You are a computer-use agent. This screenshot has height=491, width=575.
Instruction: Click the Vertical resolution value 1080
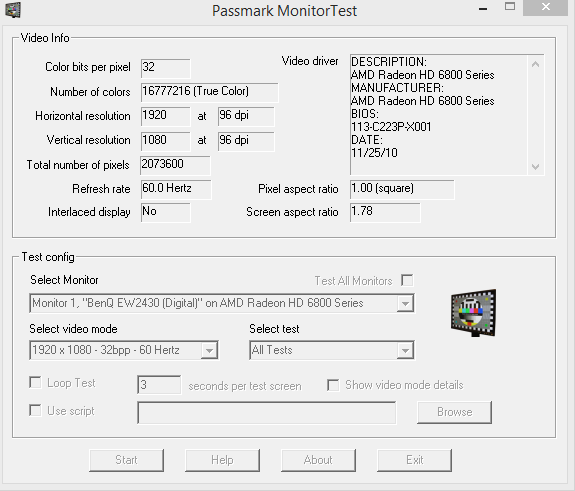(165, 141)
